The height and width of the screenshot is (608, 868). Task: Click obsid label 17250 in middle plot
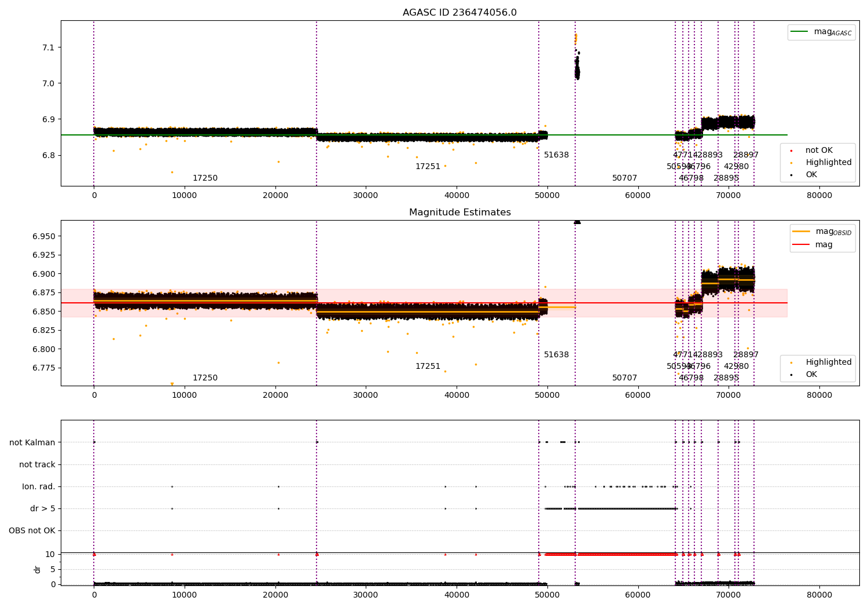(x=205, y=378)
